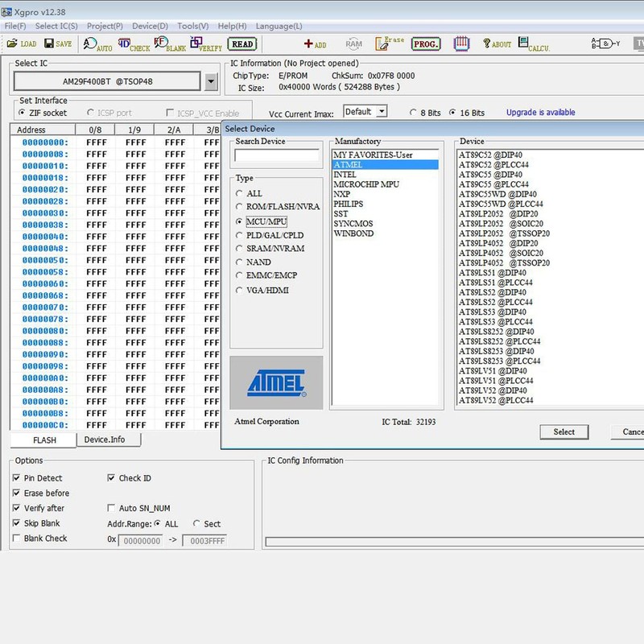
Task: Click the start address 00000000 field
Action: (141, 541)
